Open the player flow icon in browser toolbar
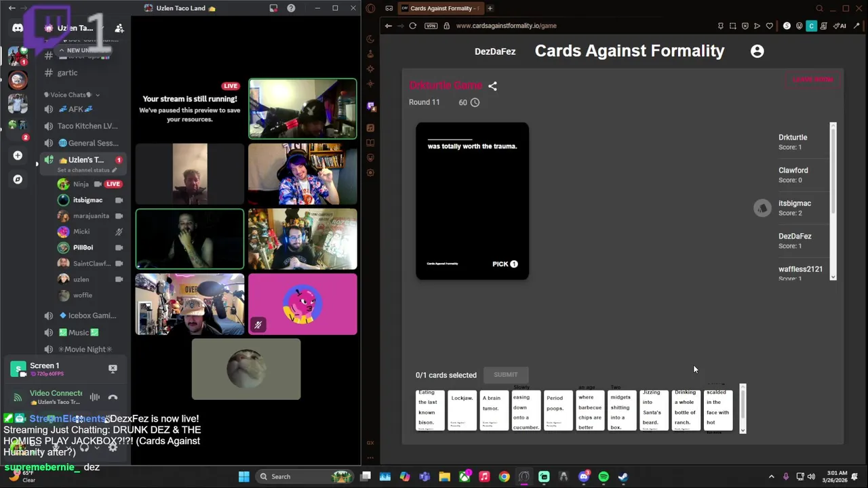 (757, 26)
